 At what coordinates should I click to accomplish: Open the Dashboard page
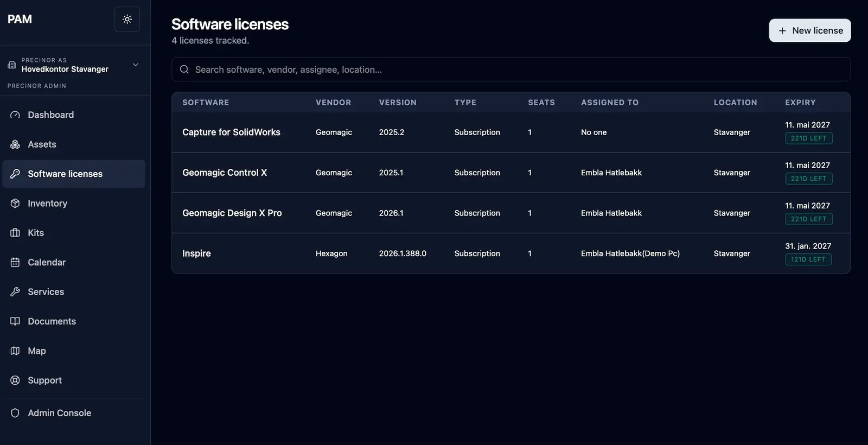click(74, 115)
